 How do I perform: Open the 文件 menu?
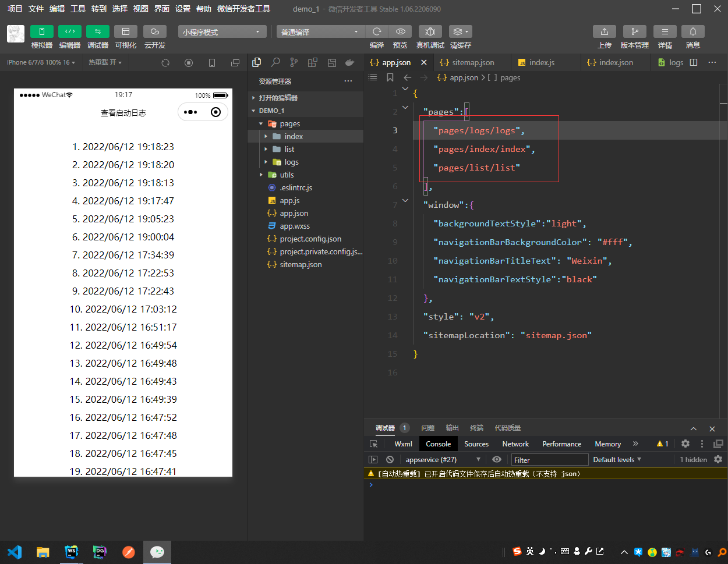pyautogui.click(x=36, y=9)
